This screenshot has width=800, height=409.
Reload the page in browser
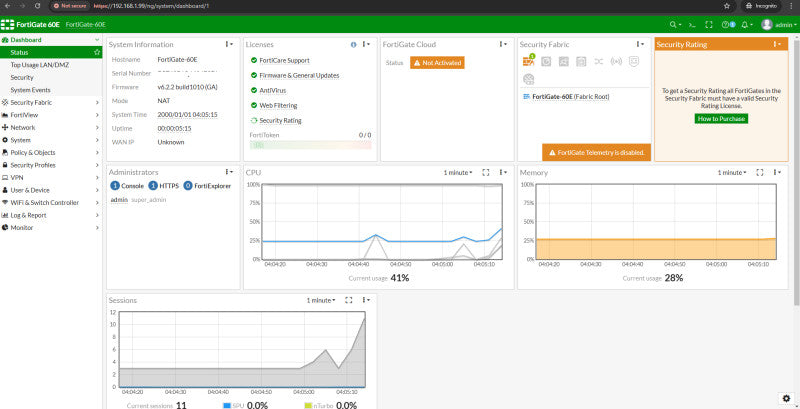(x=38, y=6)
